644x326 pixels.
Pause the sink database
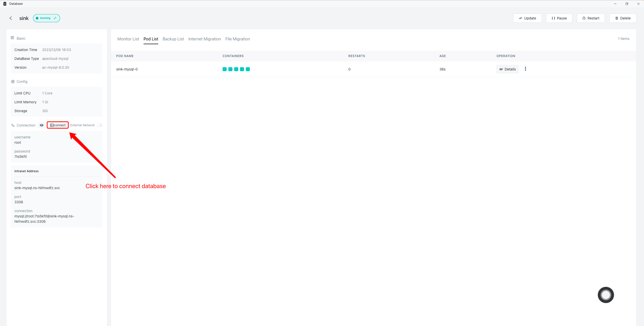click(559, 18)
